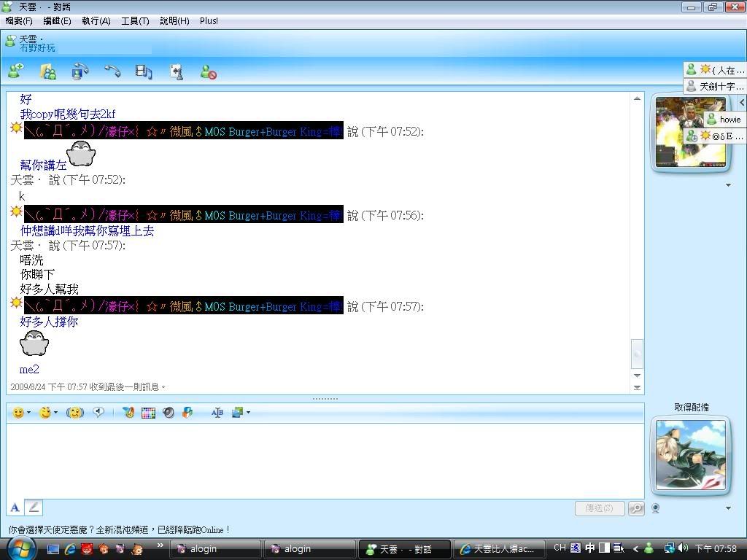
Task: Start a video call with contact
Action: tap(80, 71)
